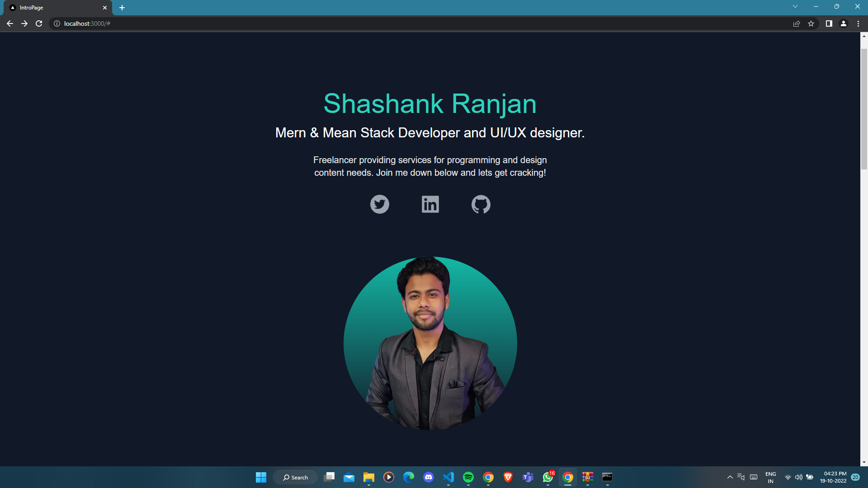Image resolution: width=868 pixels, height=488 pixels.
Task: Reload the localhost page
Action: coord(39,23)
